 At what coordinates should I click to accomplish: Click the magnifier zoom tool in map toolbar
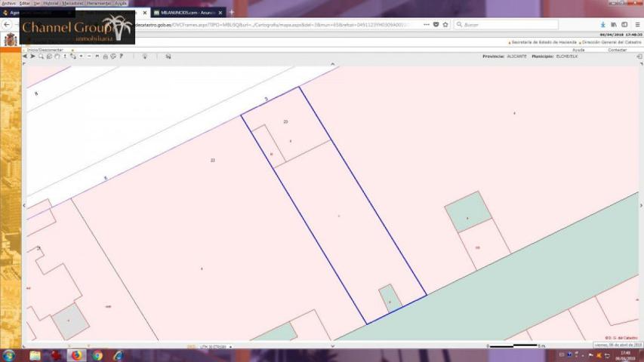[41, 57]
